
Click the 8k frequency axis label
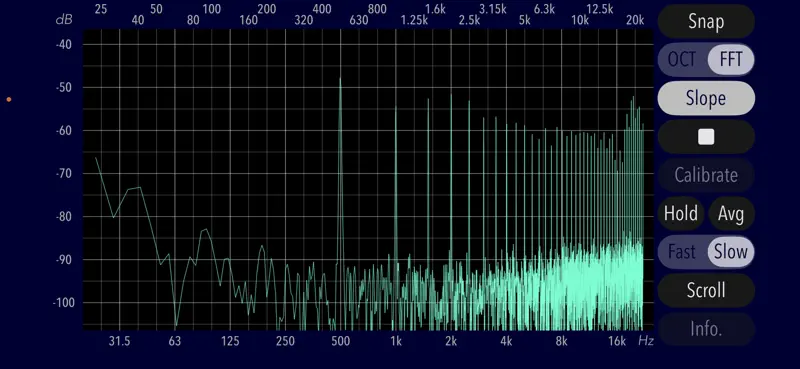[561, 341]
